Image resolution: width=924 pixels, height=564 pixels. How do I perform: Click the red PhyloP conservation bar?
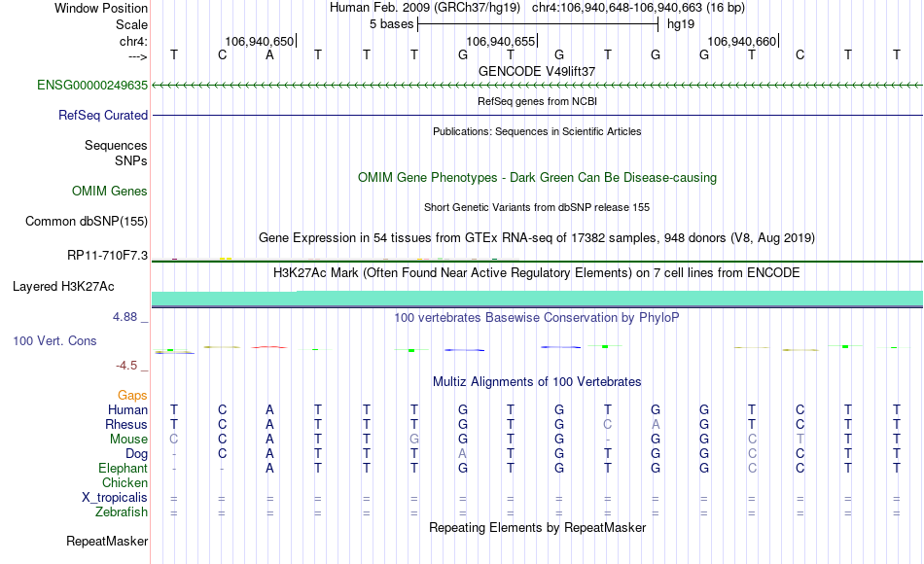[x=269, y=347]
